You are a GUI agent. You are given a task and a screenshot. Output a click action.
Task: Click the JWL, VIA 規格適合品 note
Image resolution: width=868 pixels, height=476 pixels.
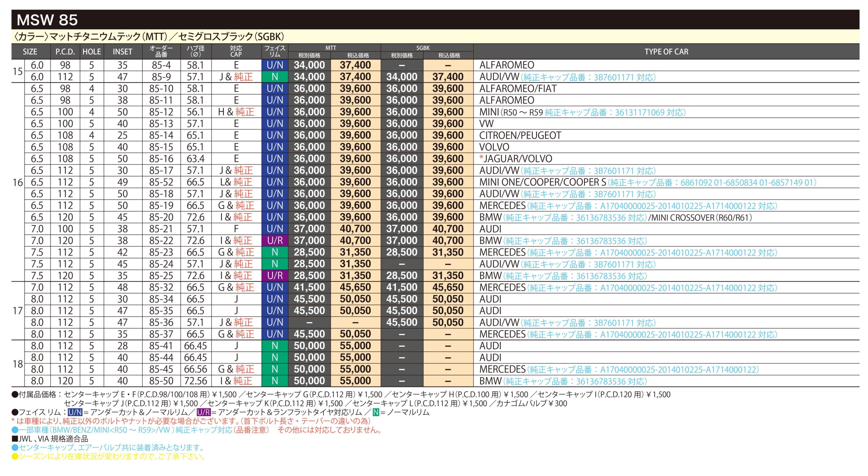[50, 439]
